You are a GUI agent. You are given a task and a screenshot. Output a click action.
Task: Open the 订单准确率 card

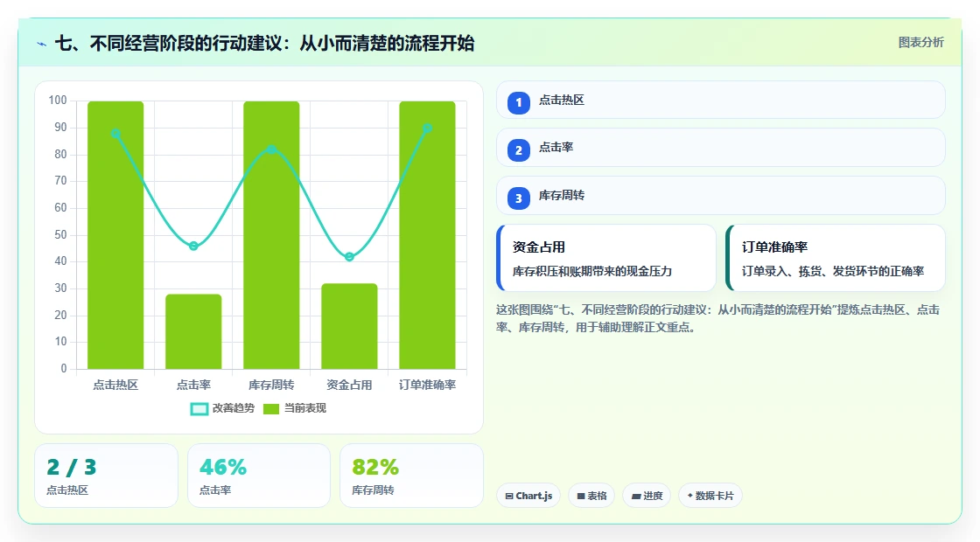click(836, 258)
